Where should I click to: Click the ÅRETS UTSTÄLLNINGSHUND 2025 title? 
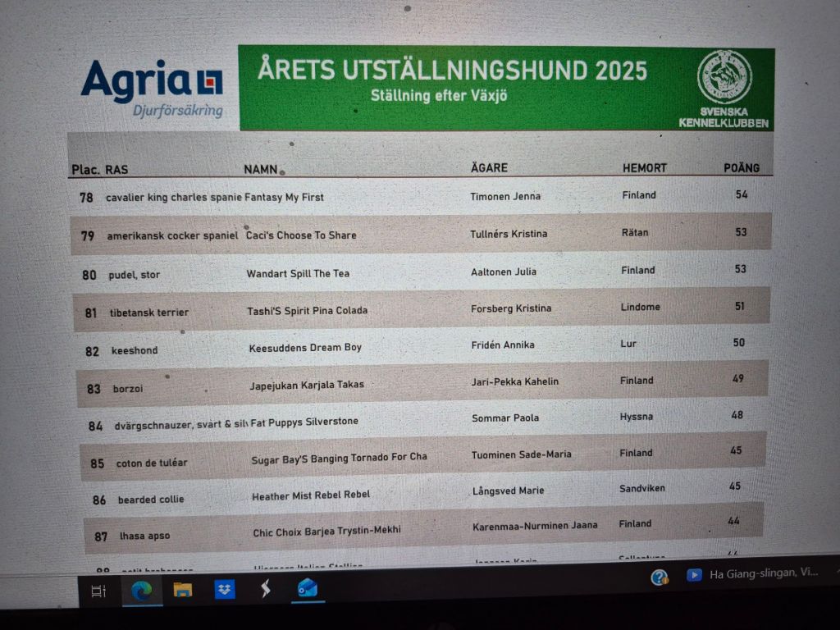point(452,70)
